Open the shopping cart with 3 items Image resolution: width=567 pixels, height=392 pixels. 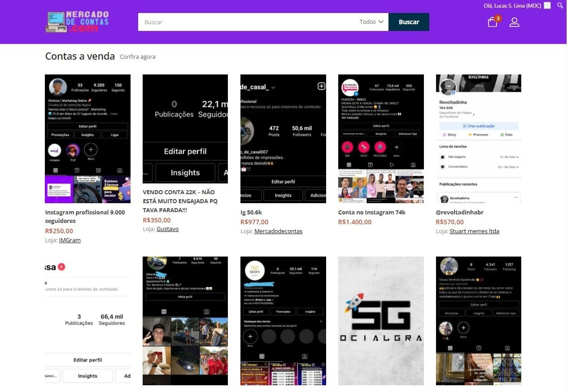coord(492,22)
